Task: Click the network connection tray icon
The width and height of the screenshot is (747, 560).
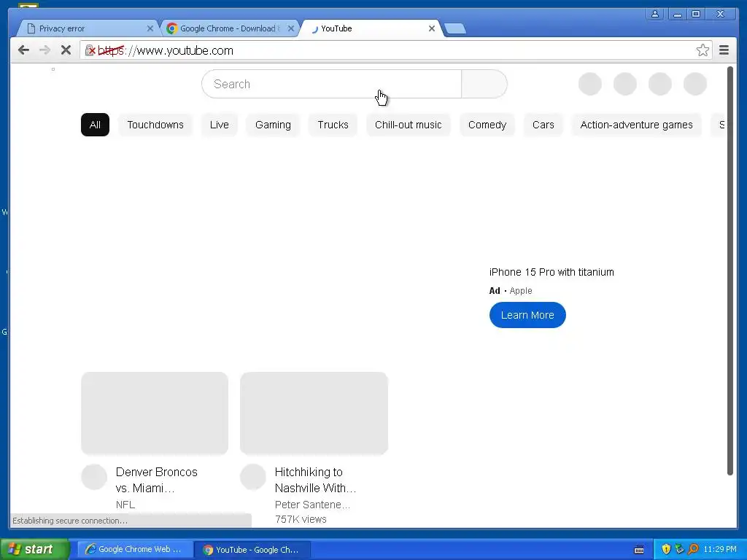Action: click(679, 549)
